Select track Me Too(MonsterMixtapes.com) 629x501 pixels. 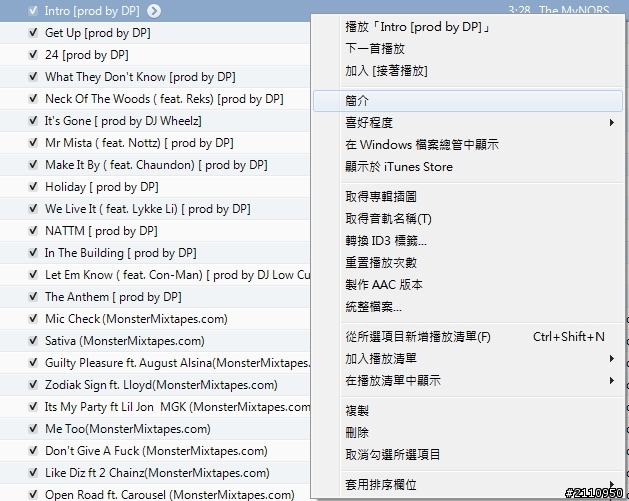coord(128,429)
